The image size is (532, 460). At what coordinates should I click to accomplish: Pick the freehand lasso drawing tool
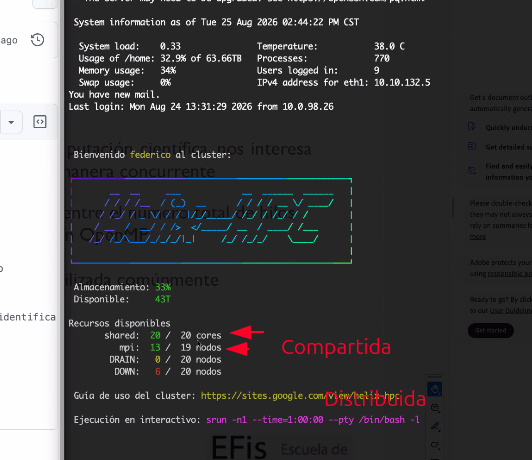click(x=435, y=445)
